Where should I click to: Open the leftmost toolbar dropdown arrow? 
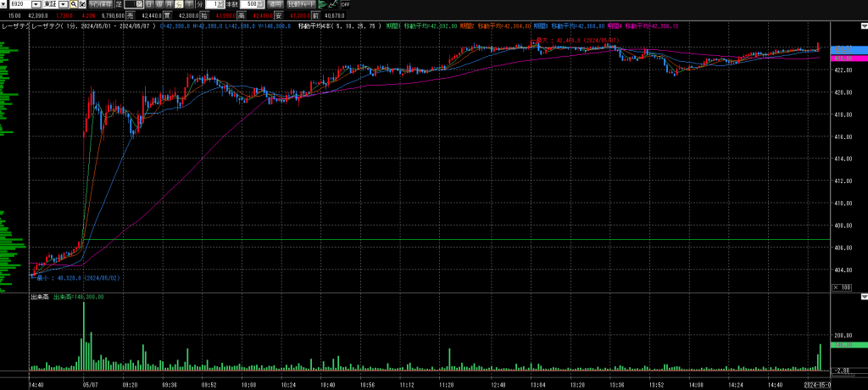[3, 4]
